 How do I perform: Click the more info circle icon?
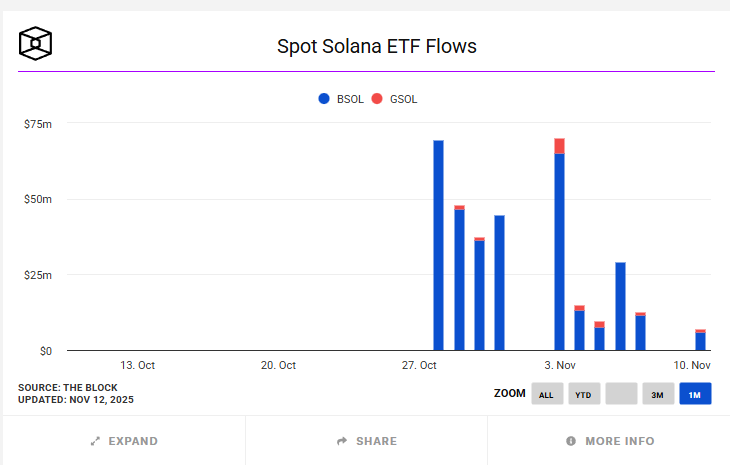(571, 441)
